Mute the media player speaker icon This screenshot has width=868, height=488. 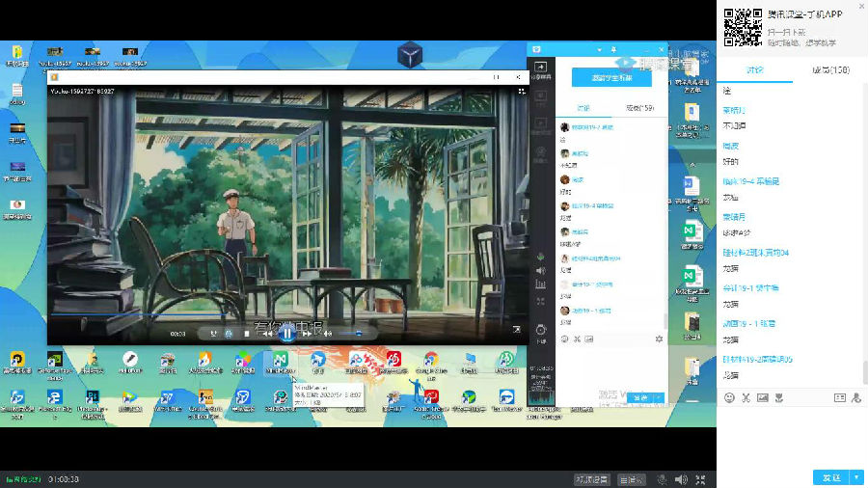click(x=328, y=334)
